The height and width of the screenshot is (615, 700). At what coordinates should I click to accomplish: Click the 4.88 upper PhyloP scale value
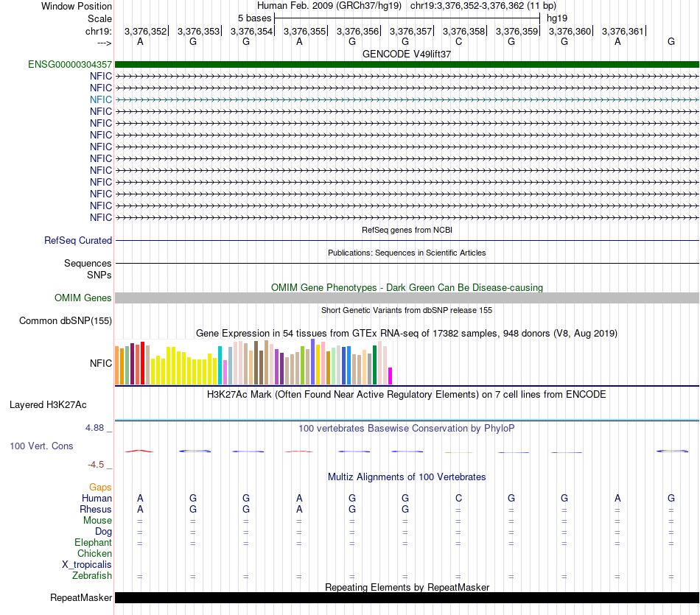(94, 428)
